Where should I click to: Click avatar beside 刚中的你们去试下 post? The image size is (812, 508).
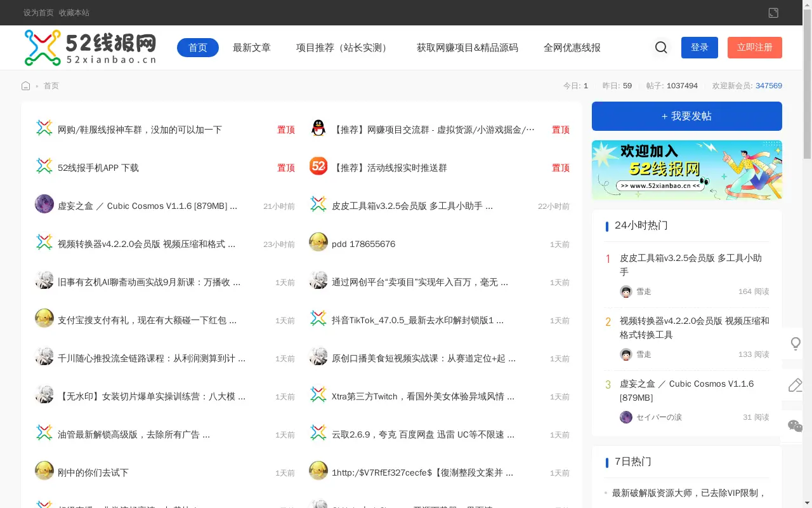(44, 471)
